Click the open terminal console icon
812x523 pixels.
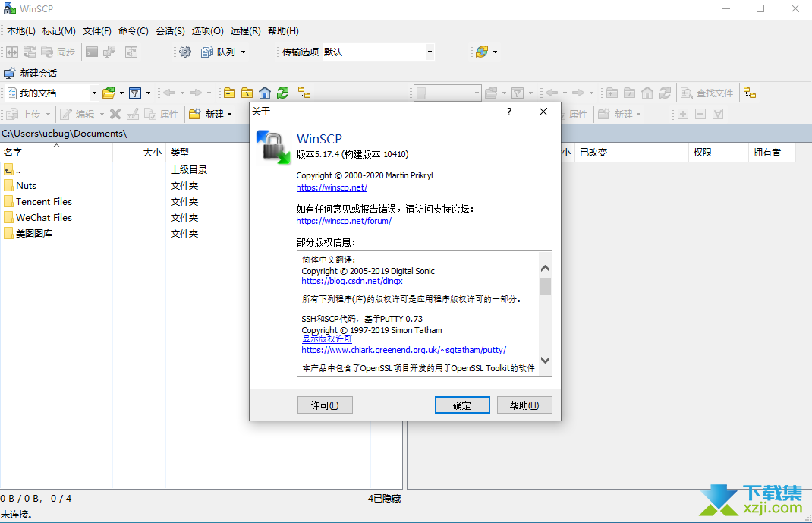coord(92,52)
